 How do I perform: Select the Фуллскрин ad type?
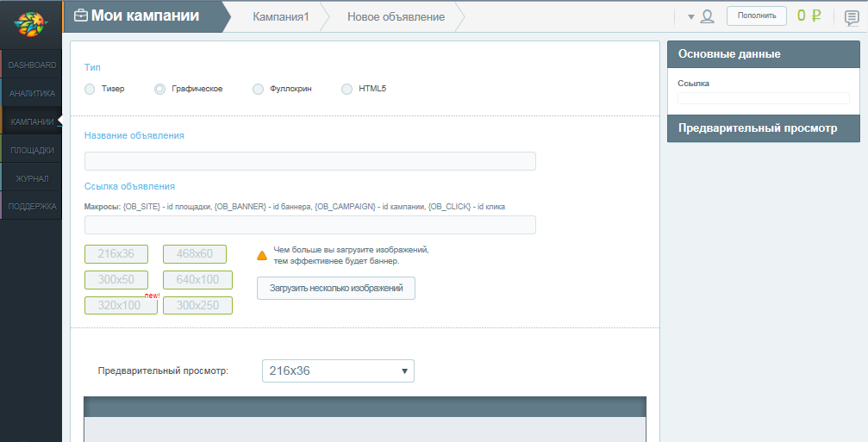click(x=258, y=89)
